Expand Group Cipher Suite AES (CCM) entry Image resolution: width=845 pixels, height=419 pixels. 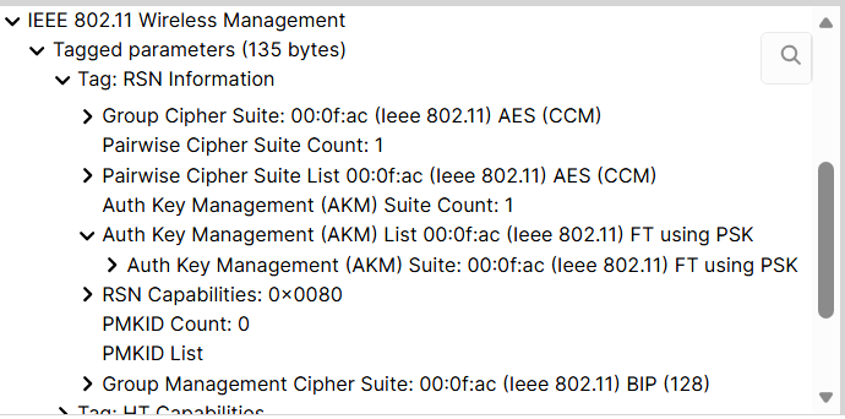pos(87,116)
